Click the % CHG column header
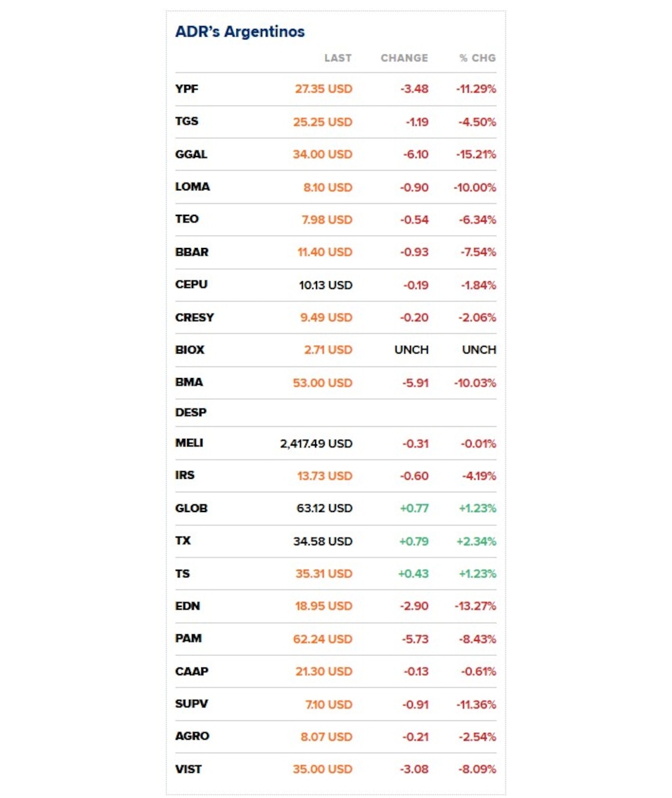The image size is (672, 798). 478,58
